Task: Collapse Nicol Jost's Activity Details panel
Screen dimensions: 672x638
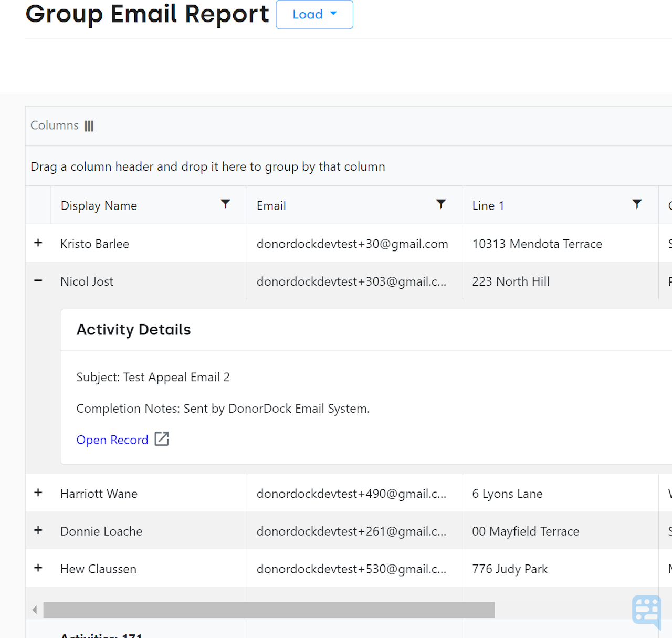Action: pos(38,281)
